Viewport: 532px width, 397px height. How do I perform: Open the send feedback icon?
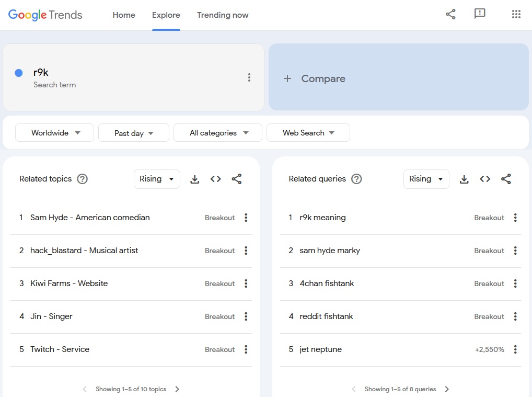click(479, 14)
